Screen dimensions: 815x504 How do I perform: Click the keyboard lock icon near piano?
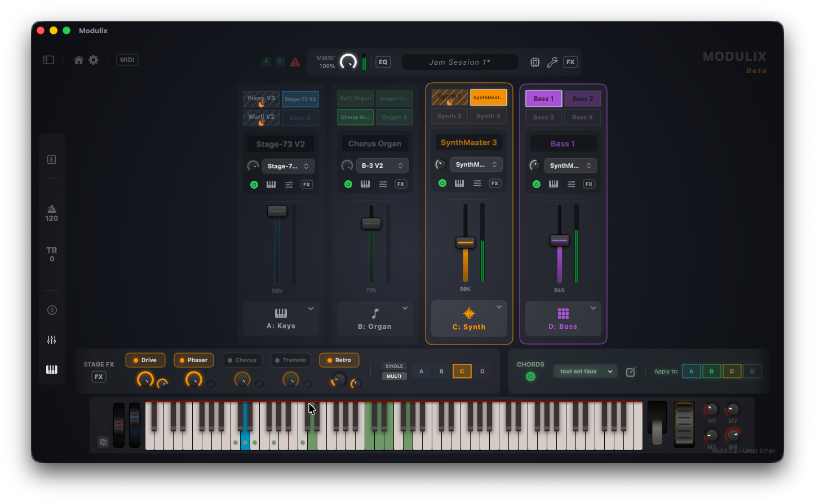(103, 442)
